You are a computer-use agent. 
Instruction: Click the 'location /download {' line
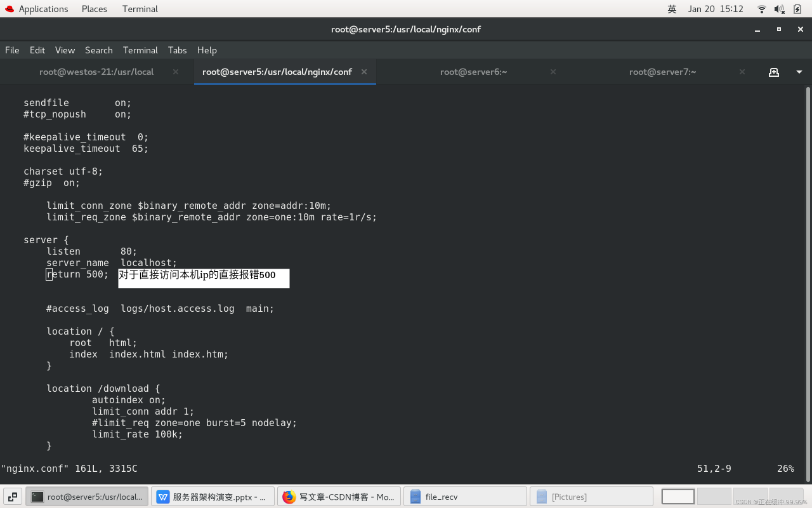(x=103, y=389)
